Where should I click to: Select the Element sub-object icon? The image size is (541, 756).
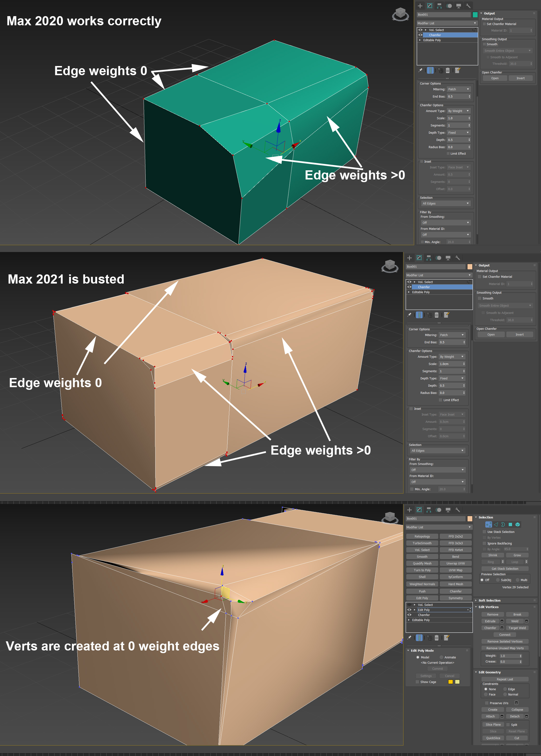click(518, 525)
